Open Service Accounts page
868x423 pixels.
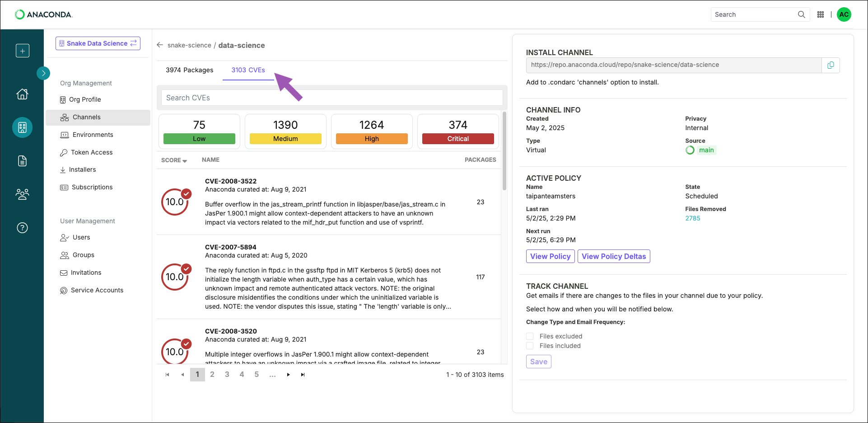(x=92, y=290)
